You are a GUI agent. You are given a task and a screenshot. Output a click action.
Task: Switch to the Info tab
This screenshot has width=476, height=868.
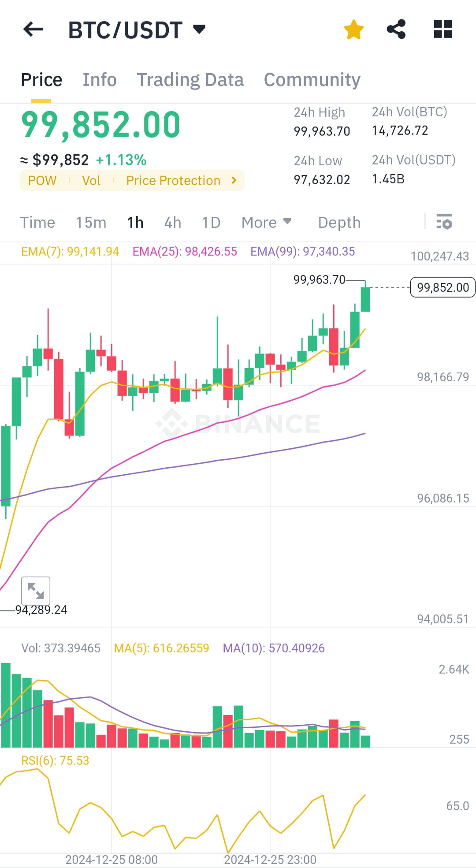click(x=100, y=80)
